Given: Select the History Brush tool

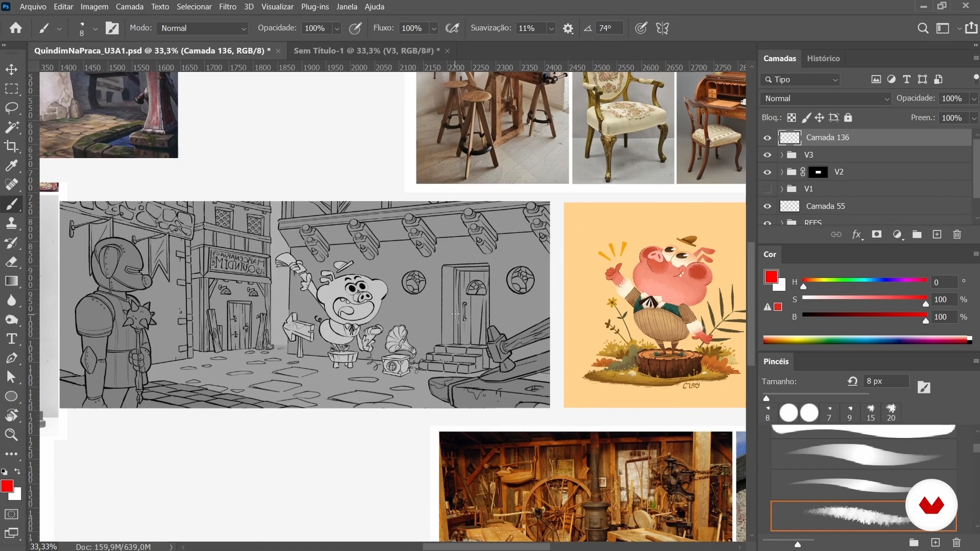Looking at the screenshot, I should 11,242.
